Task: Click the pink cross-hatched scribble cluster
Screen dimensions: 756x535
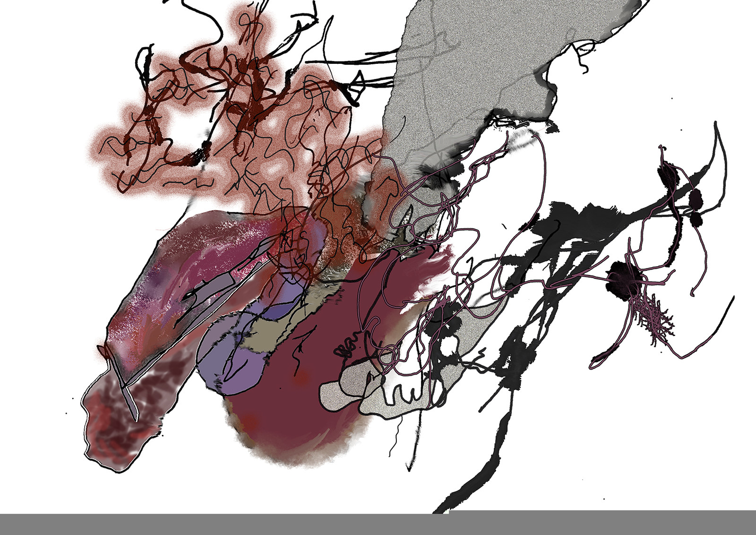Action: point(654,317)
